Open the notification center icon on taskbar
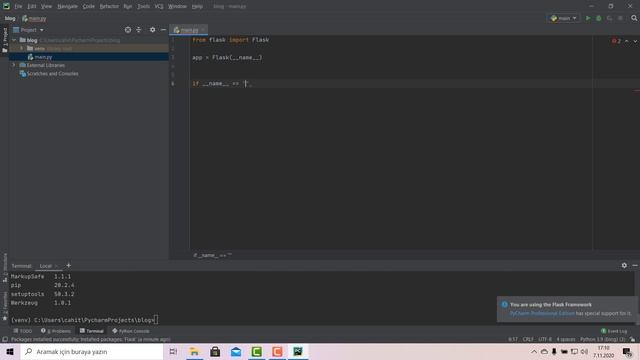Image resolution: width=640 pixels, height=360 pixels. coord(627,351)
